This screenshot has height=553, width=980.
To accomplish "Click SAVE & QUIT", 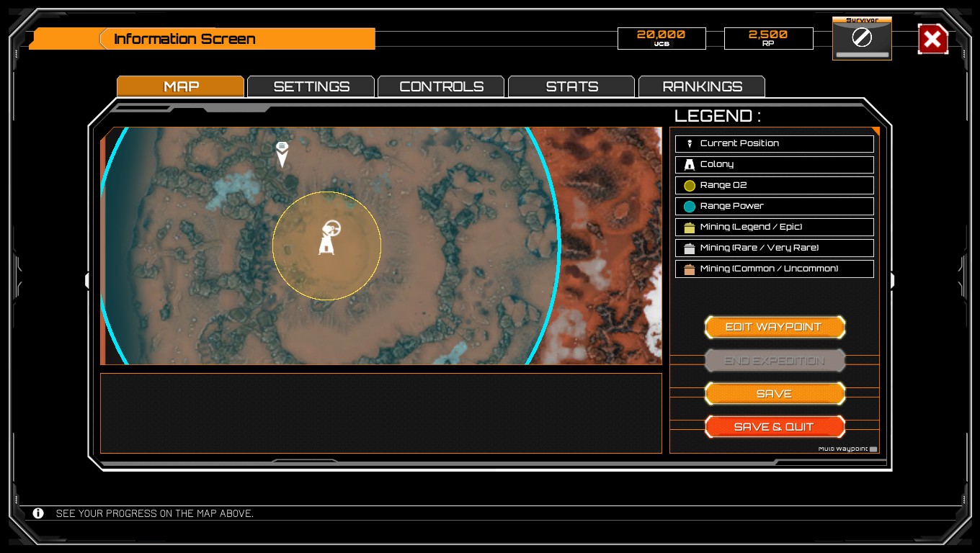I will click(x=775, y=426).
